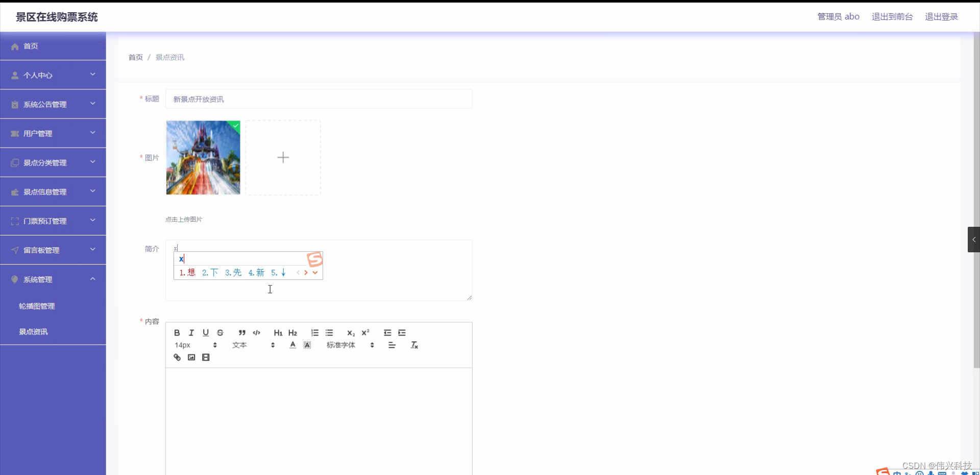Apply italic formatting in the content editor
This screenshot has height=475, width=980.
pos(190,332)
